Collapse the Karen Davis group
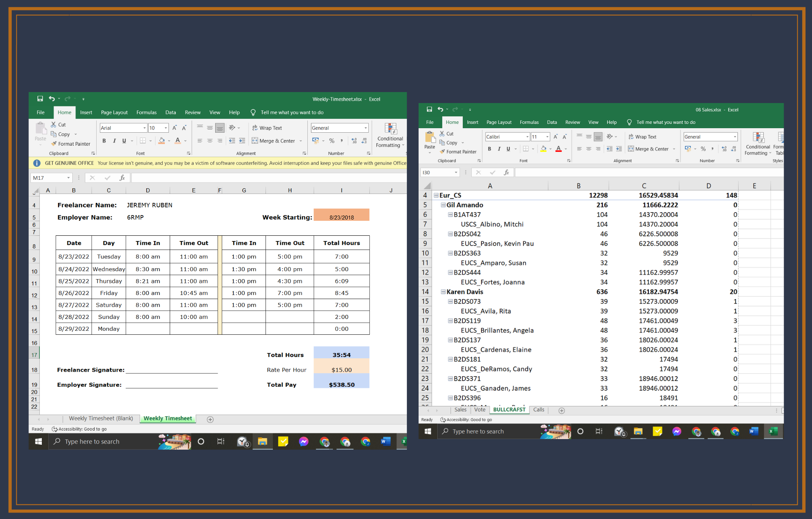Screen dimensions: 812x519 pos(443,292)
